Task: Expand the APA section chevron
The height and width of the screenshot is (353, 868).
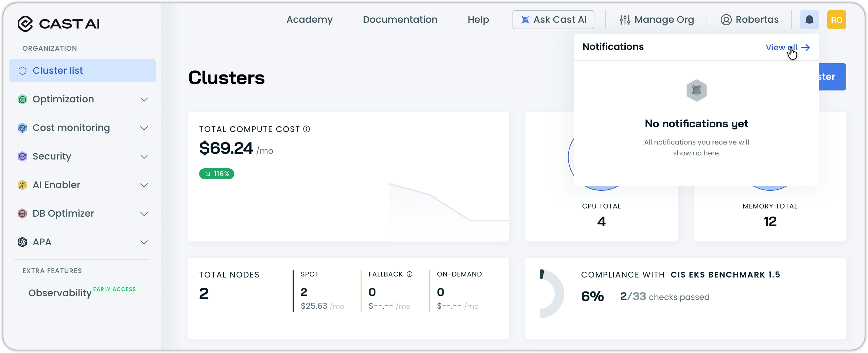Action: (x=144, y=242)
